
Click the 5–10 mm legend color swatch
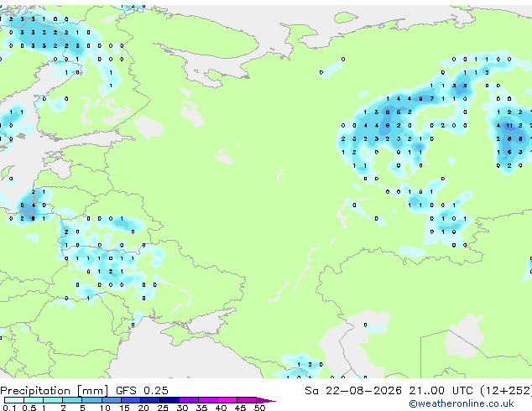91,400
